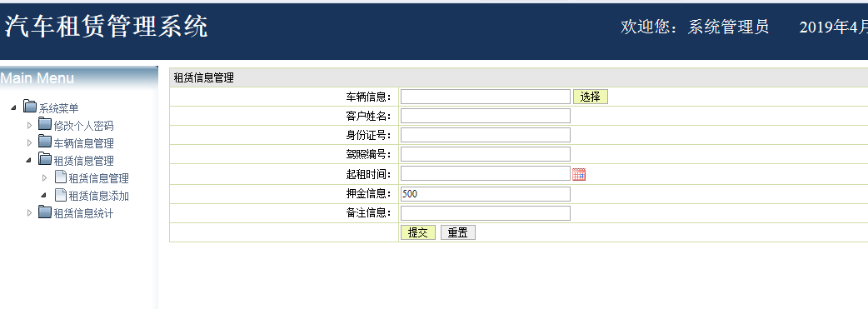This screenshot has height=309, width=868.
Task: Click the 系统菜单 root folder icon
Action: 30,106
